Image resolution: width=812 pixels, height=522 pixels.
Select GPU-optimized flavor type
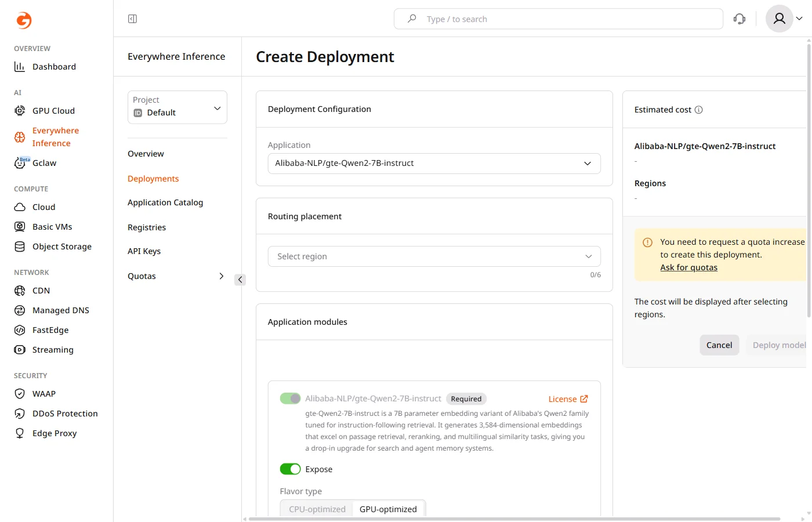coord(388,509)
